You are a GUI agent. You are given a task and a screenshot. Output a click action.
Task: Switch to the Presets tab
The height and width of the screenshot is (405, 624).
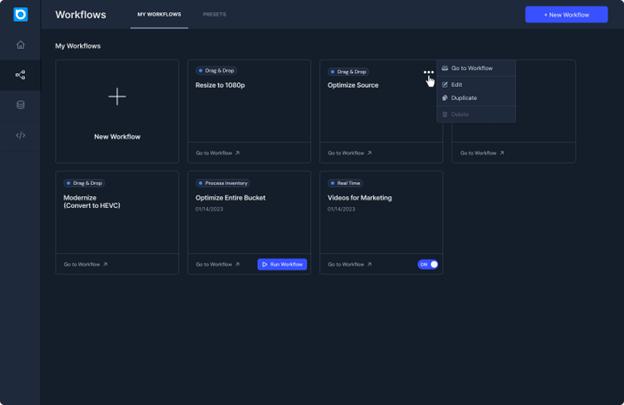[214, 15]
